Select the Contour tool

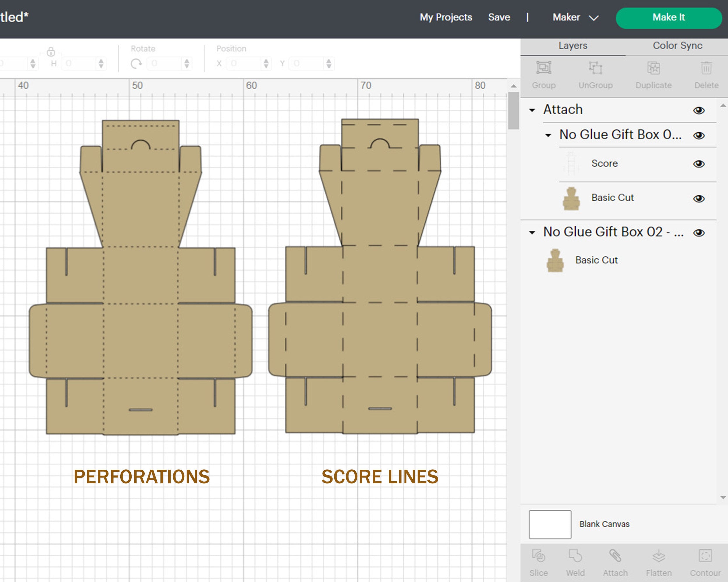(x=705, y=556)
